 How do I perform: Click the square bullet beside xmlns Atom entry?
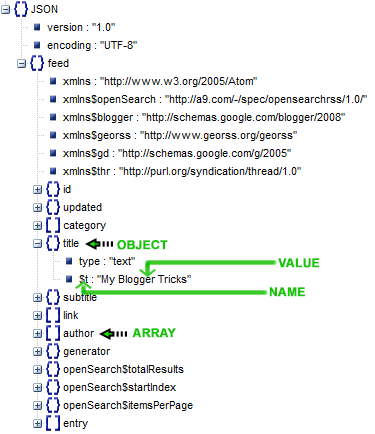coord(53,81)
